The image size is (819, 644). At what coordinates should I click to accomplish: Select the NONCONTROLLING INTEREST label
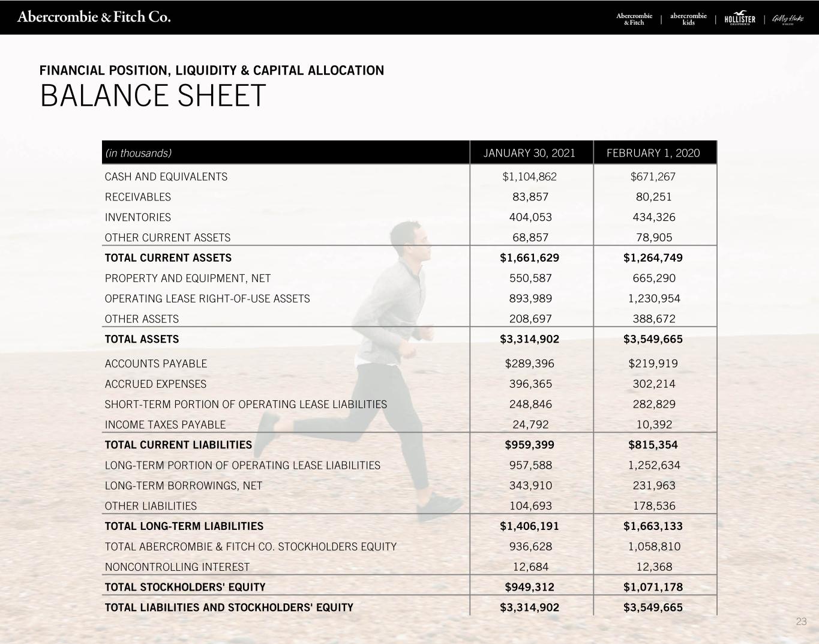click(x=177, y=567)
